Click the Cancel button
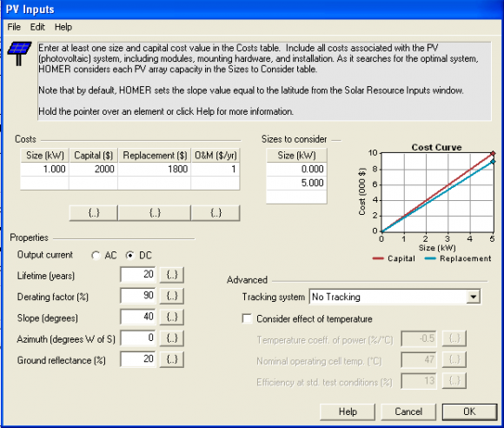Screen dimensions: 504x428 pyautogui.click(x=408, y=411)
